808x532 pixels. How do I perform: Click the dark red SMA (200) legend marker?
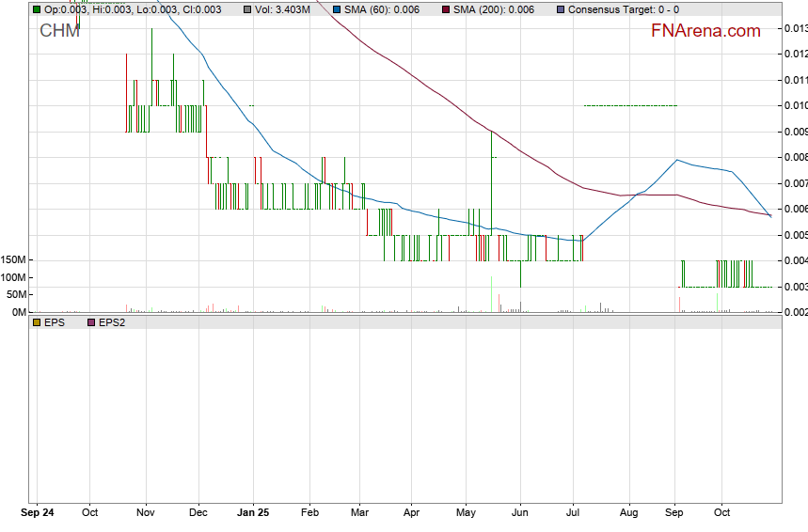pos(447,9)
